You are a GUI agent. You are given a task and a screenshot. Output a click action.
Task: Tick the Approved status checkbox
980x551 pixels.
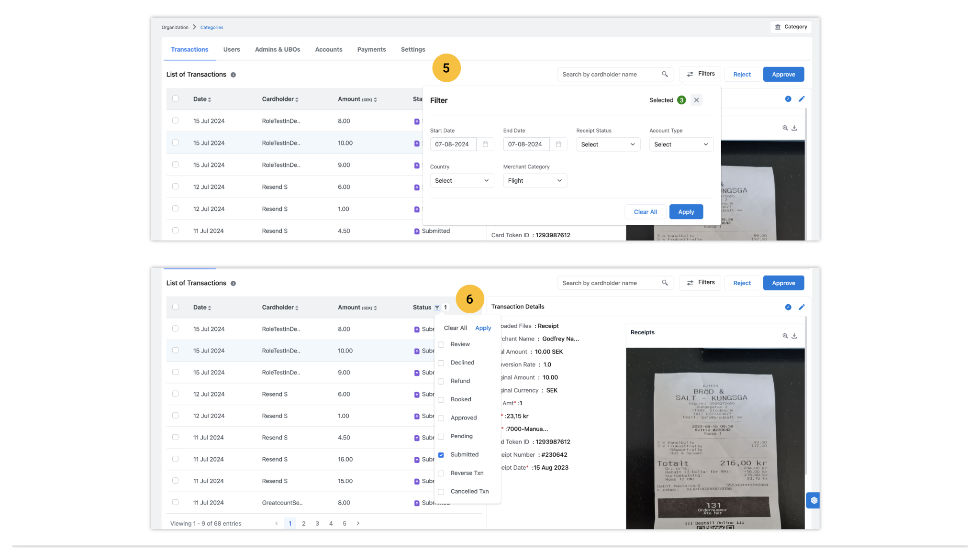[x=441, y=418]
